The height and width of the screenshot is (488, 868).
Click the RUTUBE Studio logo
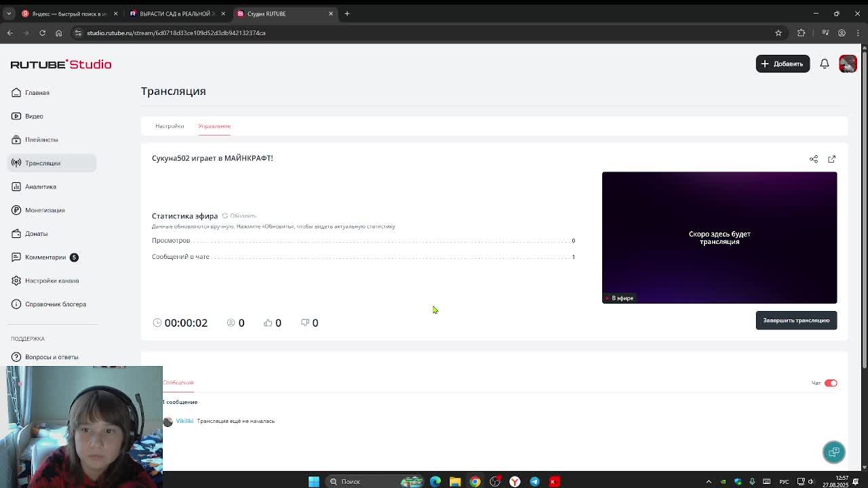(61, 64)
